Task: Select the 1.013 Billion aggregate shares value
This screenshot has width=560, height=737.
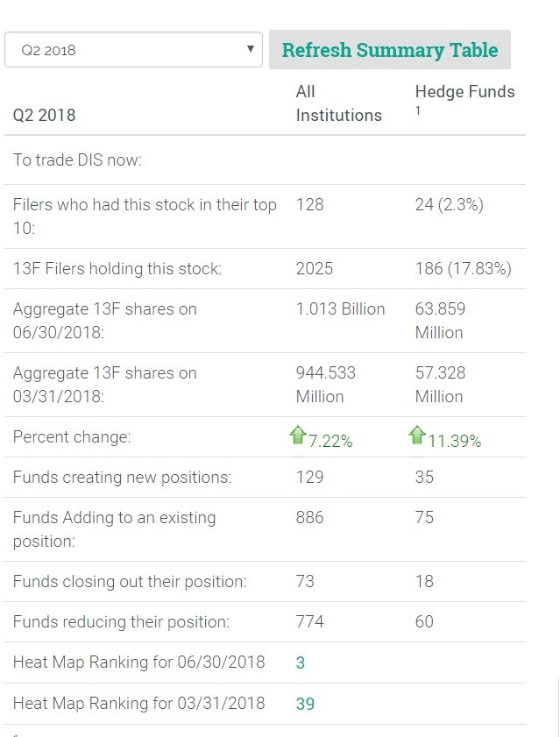Action: point(340,309)
